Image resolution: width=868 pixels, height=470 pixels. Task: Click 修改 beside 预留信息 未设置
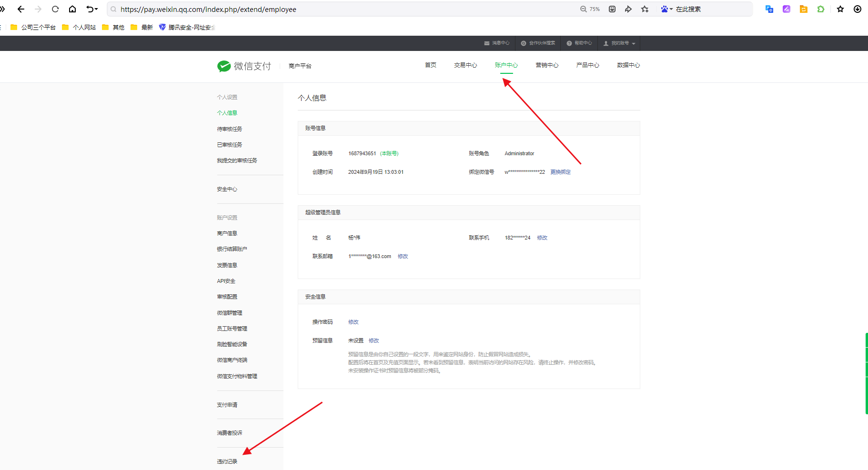point(374,340)
